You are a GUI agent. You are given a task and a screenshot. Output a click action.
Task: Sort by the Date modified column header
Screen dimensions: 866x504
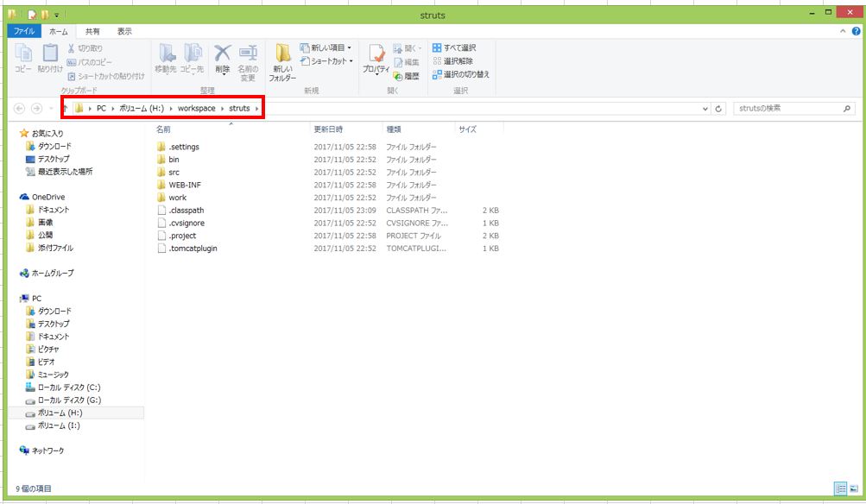pos(329,129)
